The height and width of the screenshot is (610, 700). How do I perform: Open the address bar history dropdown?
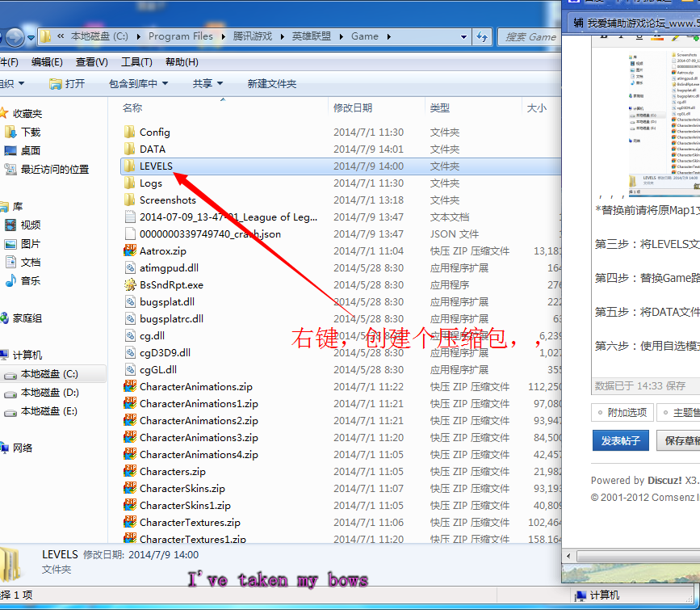(x=463, y=37)
